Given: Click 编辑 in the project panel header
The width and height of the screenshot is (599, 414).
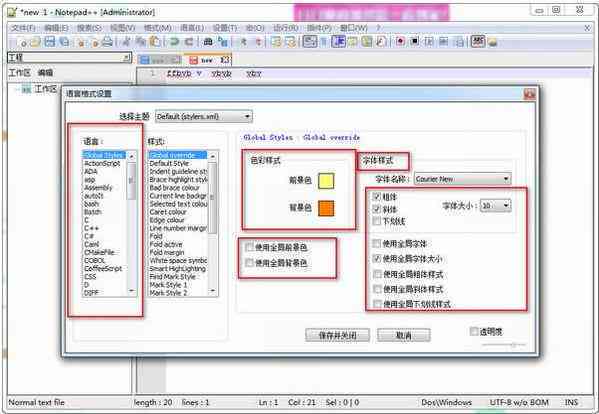Looking at the screenshot, I should coord(45,73).
